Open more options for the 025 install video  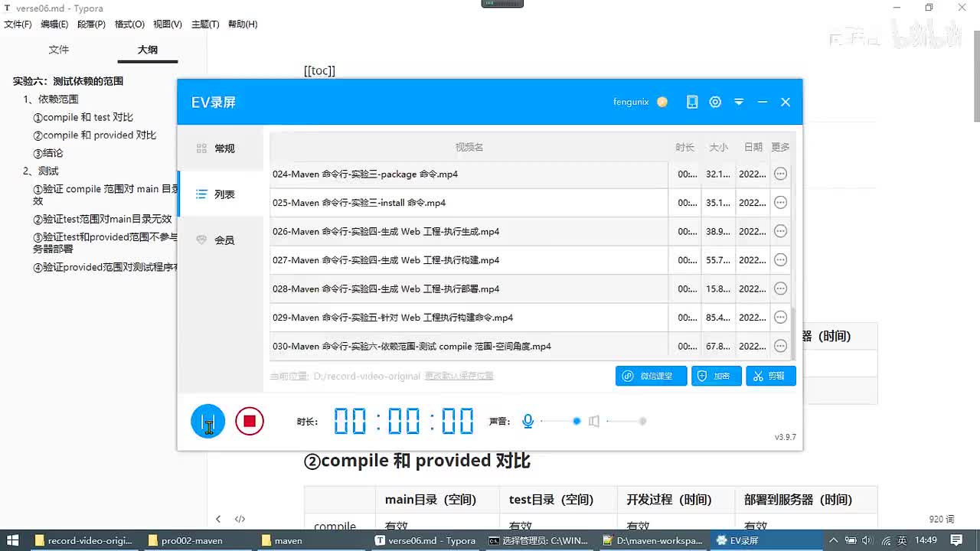[780, 203]
